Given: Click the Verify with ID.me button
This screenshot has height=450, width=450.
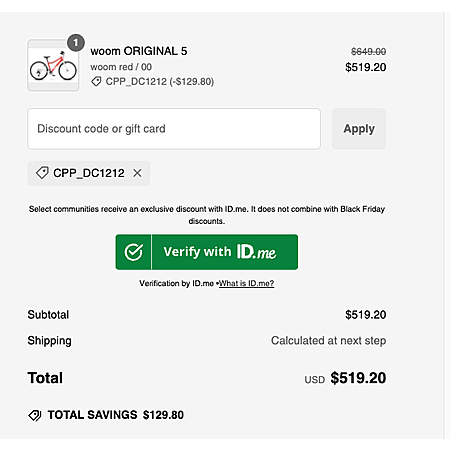Looking at the screenshot, I should [207, 252].
